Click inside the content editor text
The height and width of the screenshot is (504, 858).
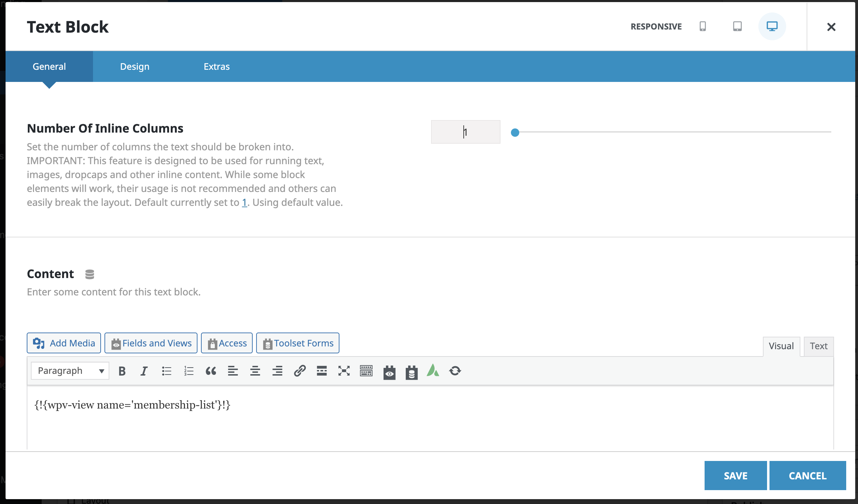pyautogui.click(x=132, y=405)
